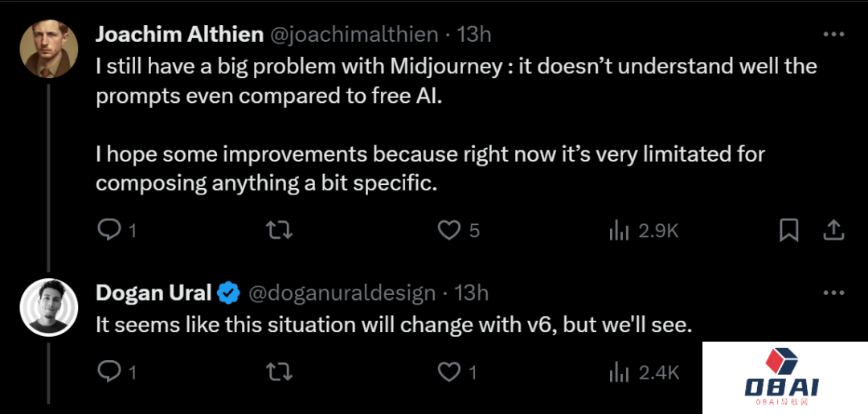Bookmark Joachim Althien's tweet
This screenshot has width=868, height=414.
coord(789,231)
